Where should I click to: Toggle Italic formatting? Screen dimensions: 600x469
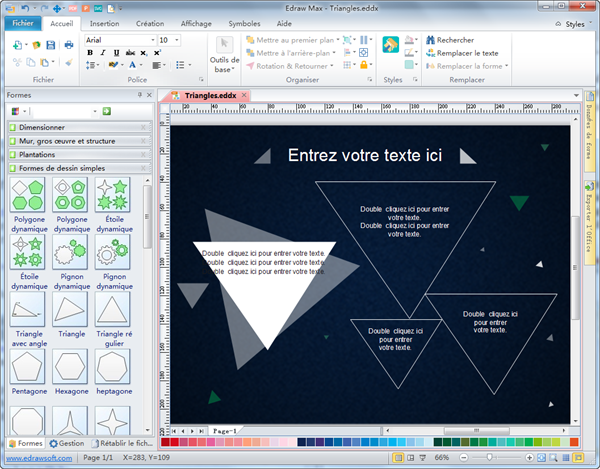pyautogui.click(x=103, y=53)
